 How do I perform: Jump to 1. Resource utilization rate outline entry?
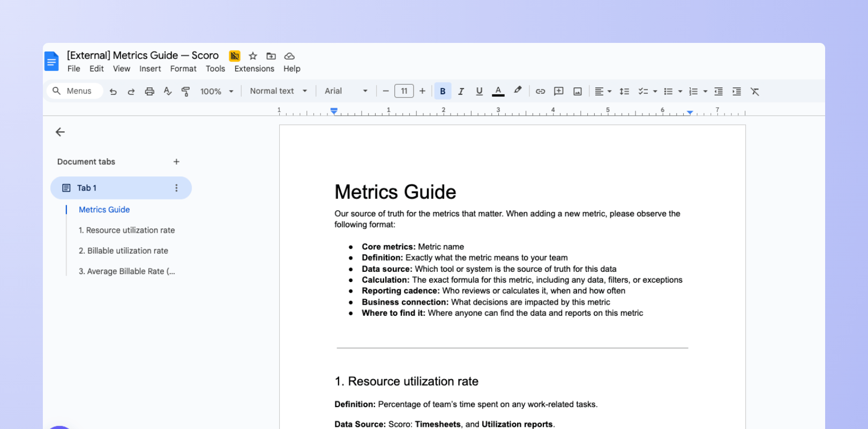pyautogui.click(x=127, y=230)
